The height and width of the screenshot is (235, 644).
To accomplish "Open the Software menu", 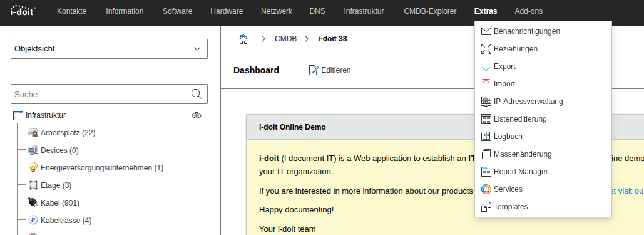I will click(x=178, y=11).
